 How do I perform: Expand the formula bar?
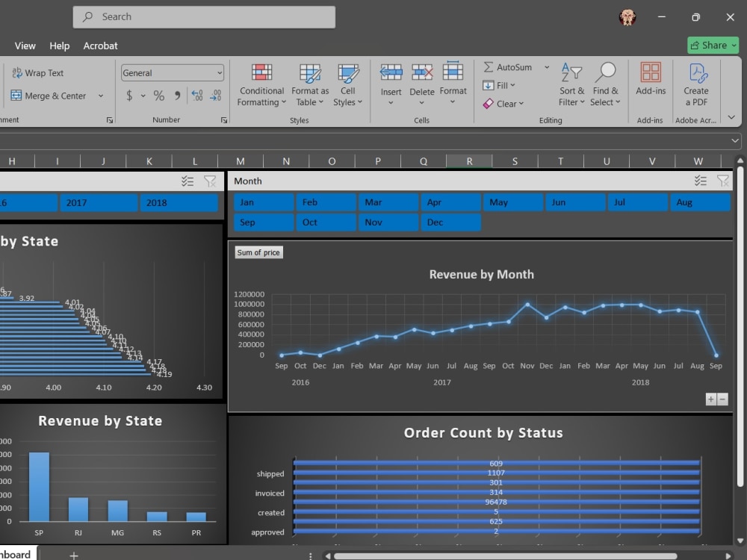point(734,140)
